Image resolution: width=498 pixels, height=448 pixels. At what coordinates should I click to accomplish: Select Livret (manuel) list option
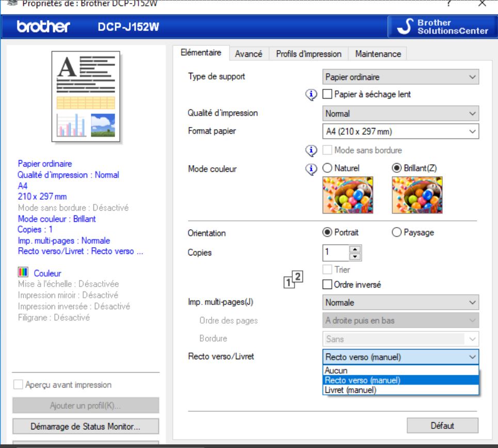(x=400, y=390)
